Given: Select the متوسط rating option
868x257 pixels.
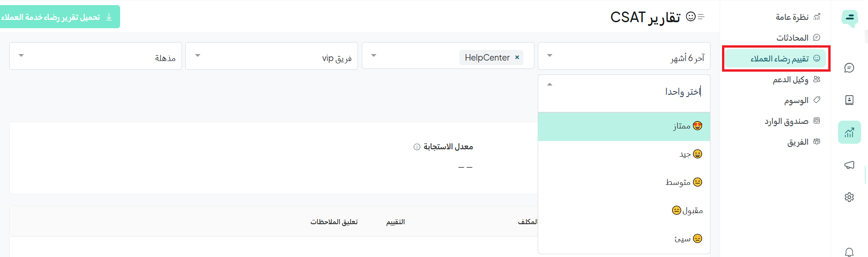Looking at the screenshot, I should [624, 182].
